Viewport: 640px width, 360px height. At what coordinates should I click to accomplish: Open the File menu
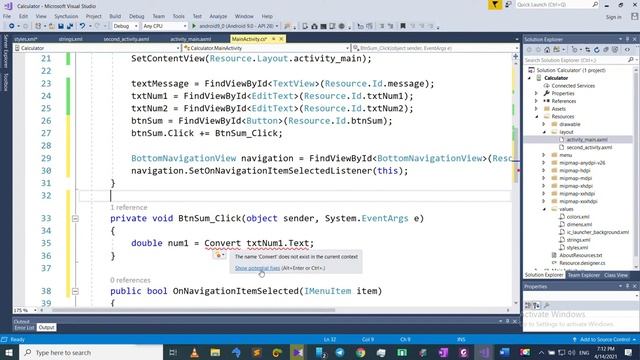tap(7, 16)
